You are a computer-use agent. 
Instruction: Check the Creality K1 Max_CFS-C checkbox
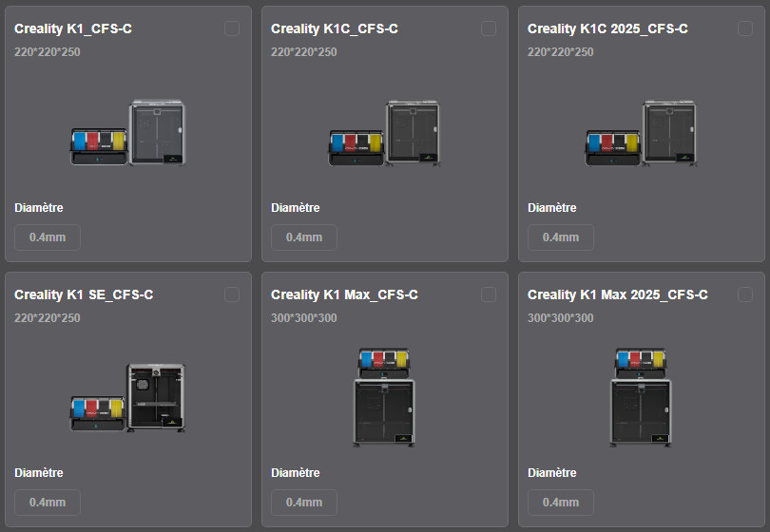click(x=489, y=294)
